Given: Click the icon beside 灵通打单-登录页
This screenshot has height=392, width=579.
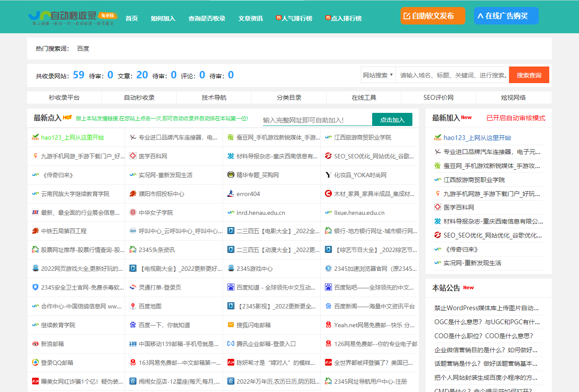Looking at the screenshot, I should [133, 288].
